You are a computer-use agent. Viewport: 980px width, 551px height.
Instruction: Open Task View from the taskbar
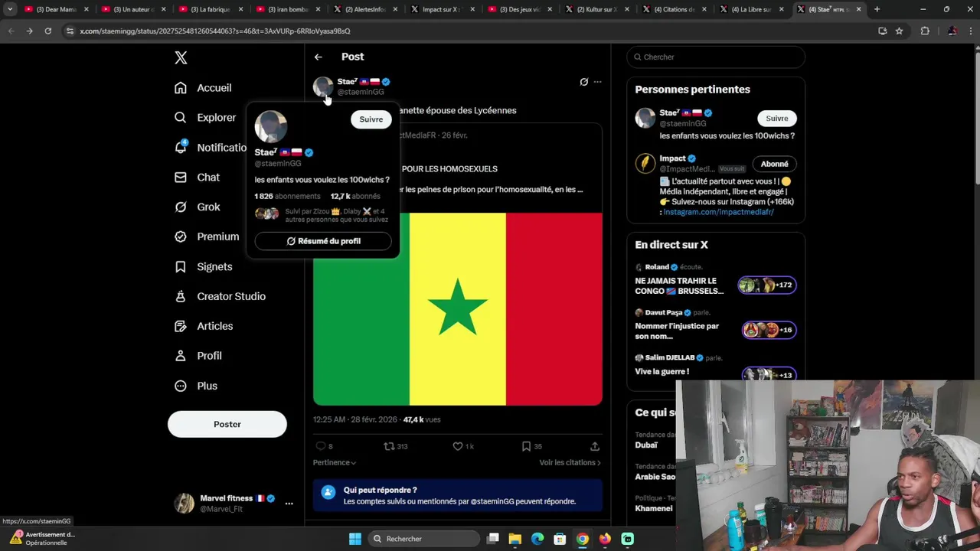(x=493, y=539)
